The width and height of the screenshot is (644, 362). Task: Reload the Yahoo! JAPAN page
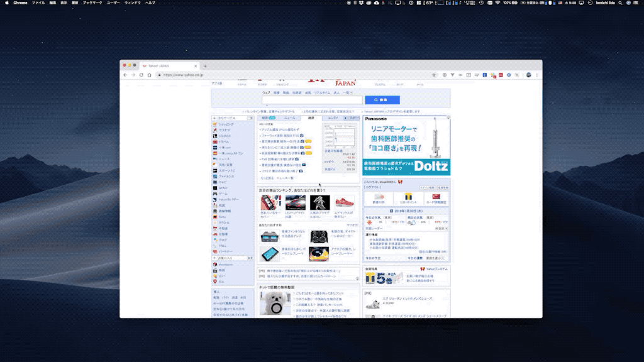point(142,75)
